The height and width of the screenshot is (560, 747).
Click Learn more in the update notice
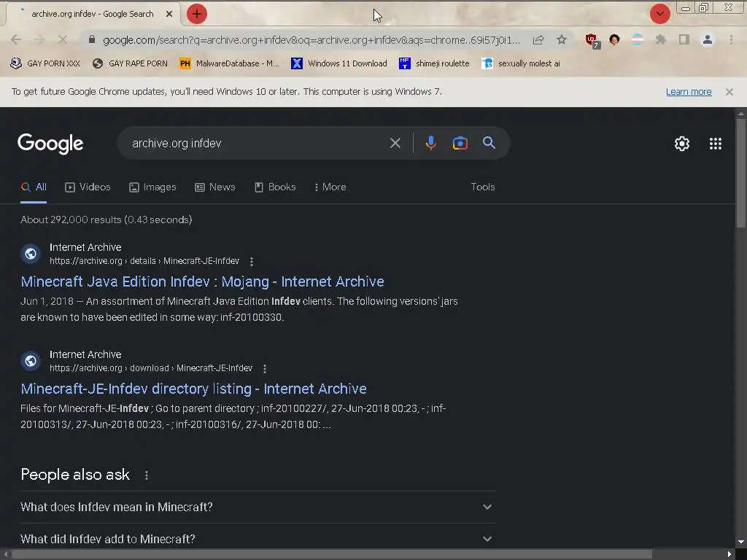[689, 91]
